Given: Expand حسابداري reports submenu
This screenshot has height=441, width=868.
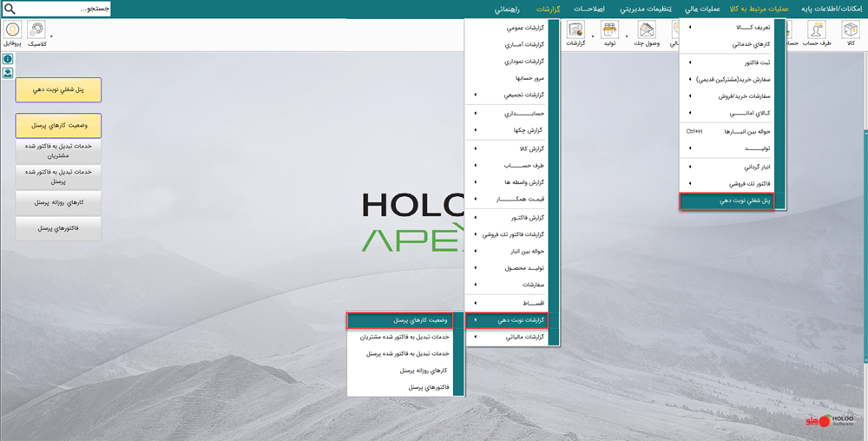Looking at the screenshot, I should [506, 114].
